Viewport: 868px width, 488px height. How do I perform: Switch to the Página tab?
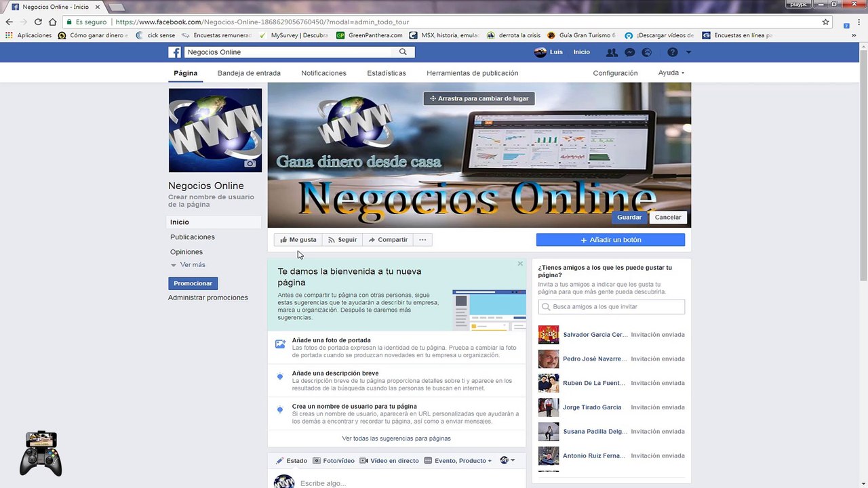tap(186, 73)
